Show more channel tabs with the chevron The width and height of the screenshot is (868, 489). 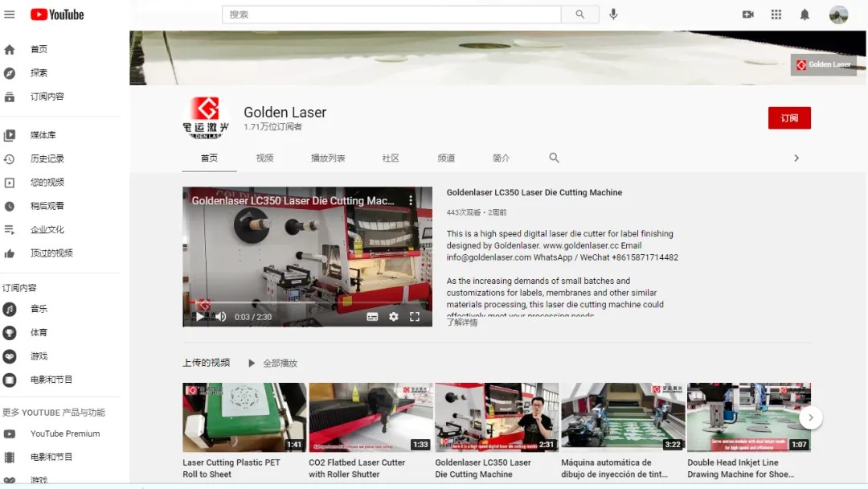pyautogui.click(x=796, y=158)
